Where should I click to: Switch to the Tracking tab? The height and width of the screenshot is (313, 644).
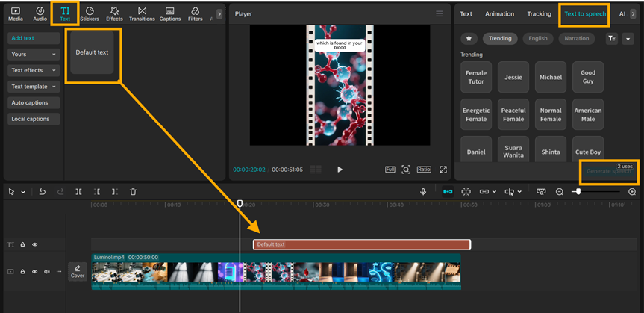click(x=539, y=13)
